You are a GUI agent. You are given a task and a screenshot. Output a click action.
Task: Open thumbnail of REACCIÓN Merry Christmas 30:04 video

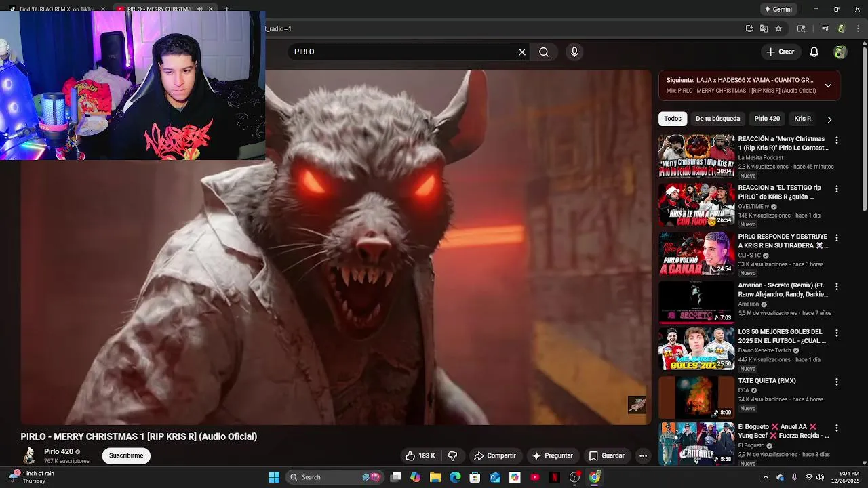696,155
